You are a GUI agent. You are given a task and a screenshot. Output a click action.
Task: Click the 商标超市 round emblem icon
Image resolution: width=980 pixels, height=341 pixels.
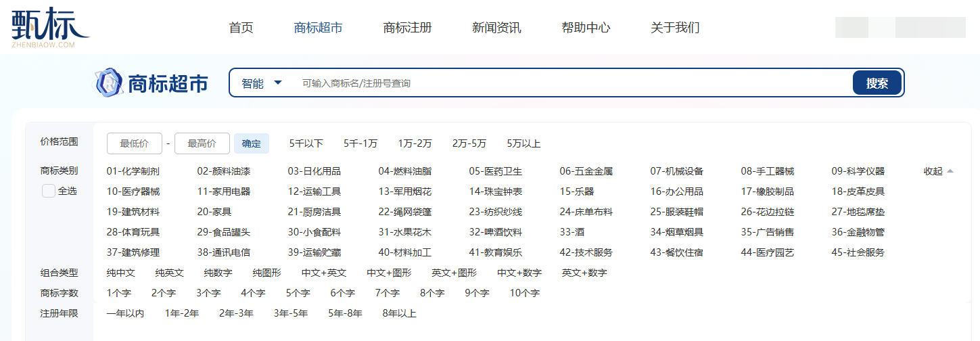click(x=107, y=83)
